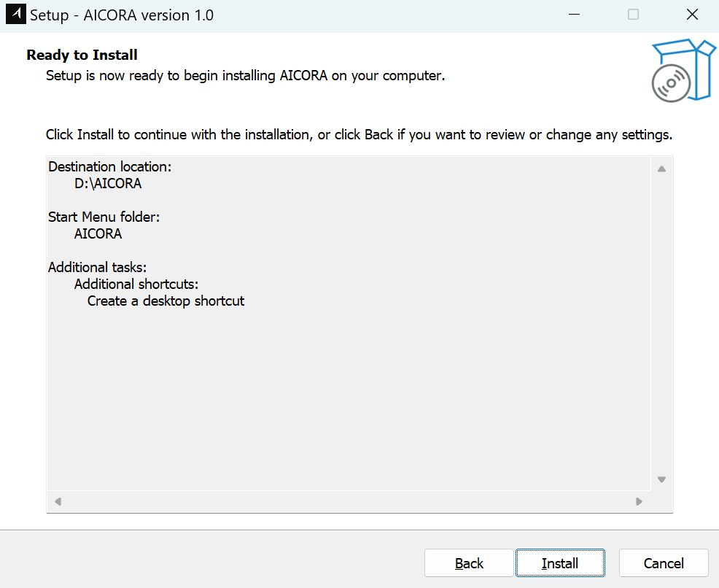This screenshot has width=719, height=588.
Task: Click the "Ready to Install" heading
Action: pos(82,55)
